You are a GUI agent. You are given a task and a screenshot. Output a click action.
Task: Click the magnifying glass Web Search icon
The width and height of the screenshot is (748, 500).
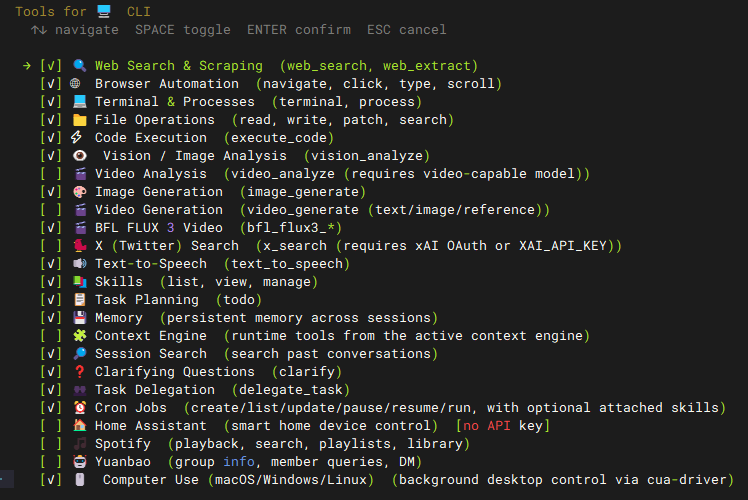(x=80, y=65)
